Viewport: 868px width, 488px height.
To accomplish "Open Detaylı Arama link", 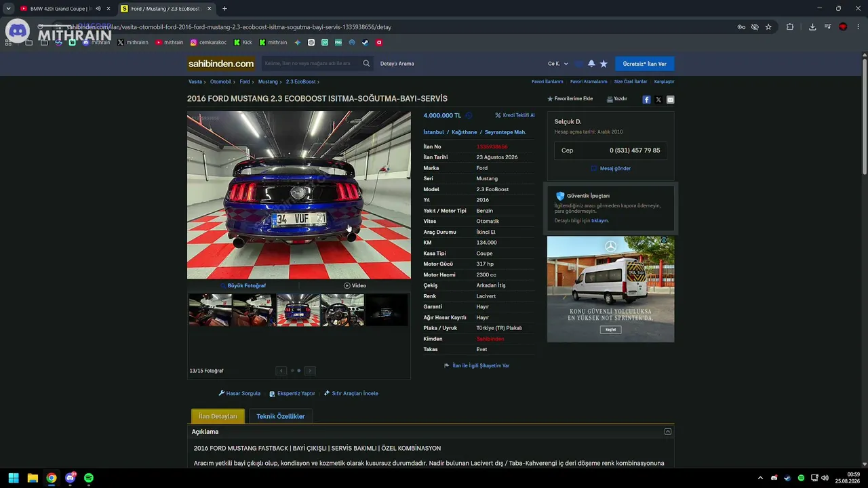I will click(x=397, y=64).
